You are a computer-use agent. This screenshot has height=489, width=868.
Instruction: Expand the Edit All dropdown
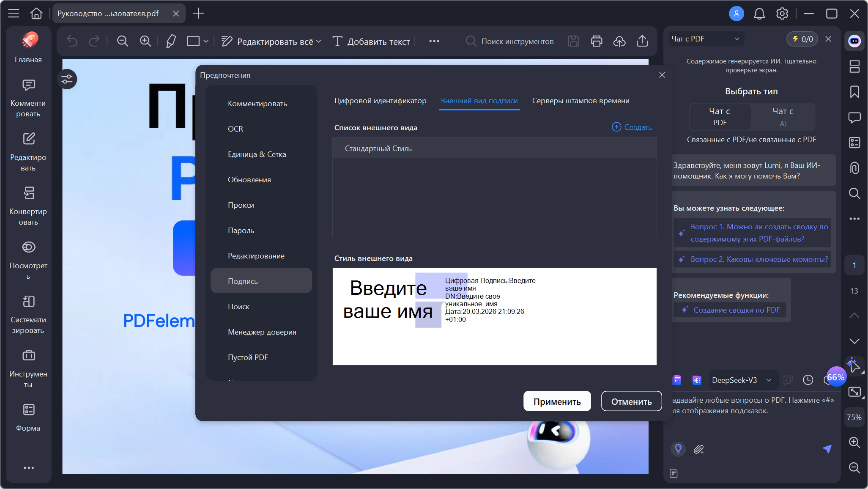319,41
